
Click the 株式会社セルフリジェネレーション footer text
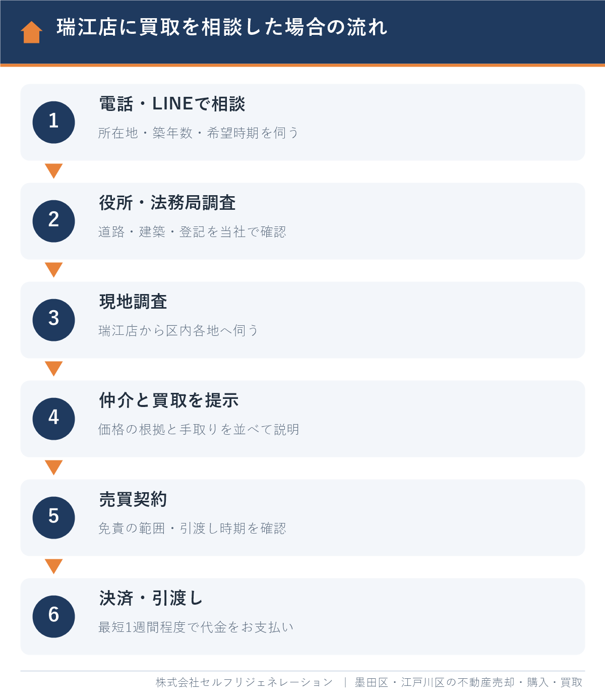tap(244, 682)
